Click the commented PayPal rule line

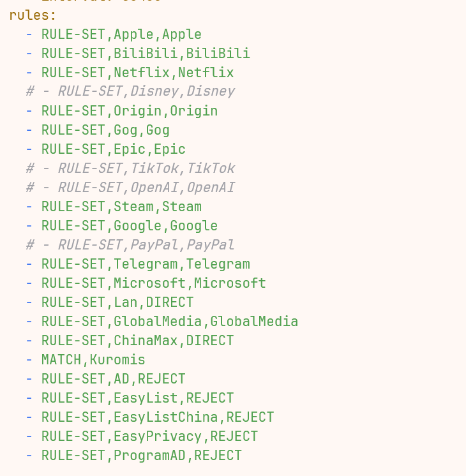click(131, 244)
